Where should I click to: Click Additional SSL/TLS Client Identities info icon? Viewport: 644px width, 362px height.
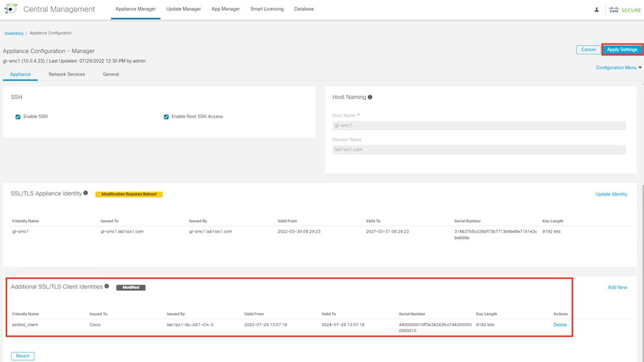point(107,287)
